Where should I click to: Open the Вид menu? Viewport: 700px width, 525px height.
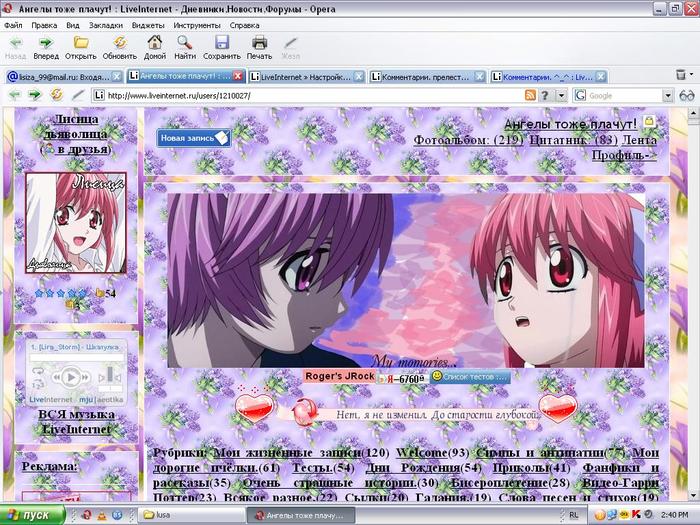(73, 25)
